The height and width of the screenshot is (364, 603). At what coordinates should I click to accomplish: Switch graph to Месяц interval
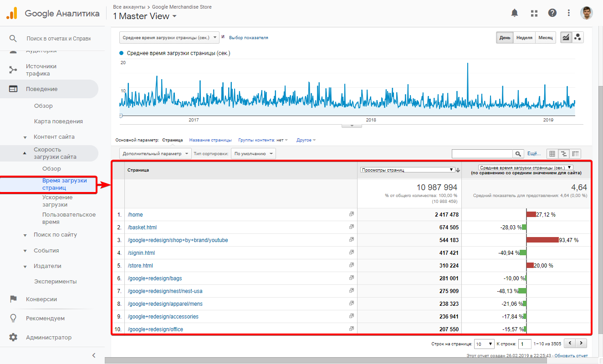pyautogui.click(x=545, y=38)
